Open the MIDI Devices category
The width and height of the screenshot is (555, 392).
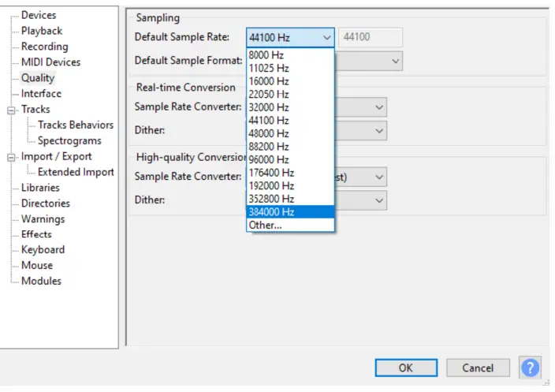[50, 62]
